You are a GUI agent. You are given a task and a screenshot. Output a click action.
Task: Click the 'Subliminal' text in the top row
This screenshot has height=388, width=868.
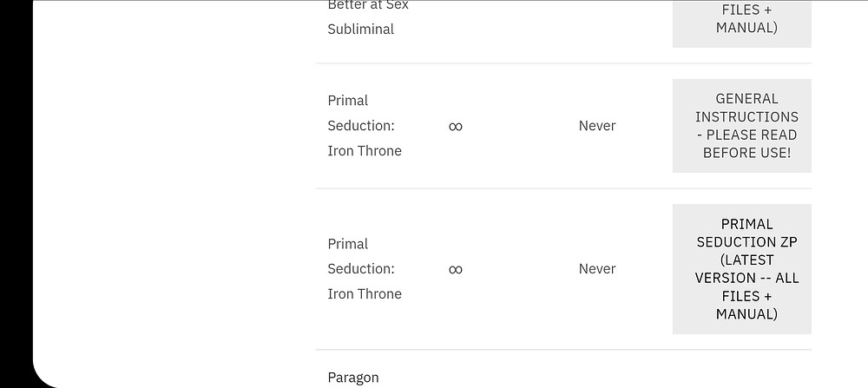pyautogui.click(x=360, y=30)
